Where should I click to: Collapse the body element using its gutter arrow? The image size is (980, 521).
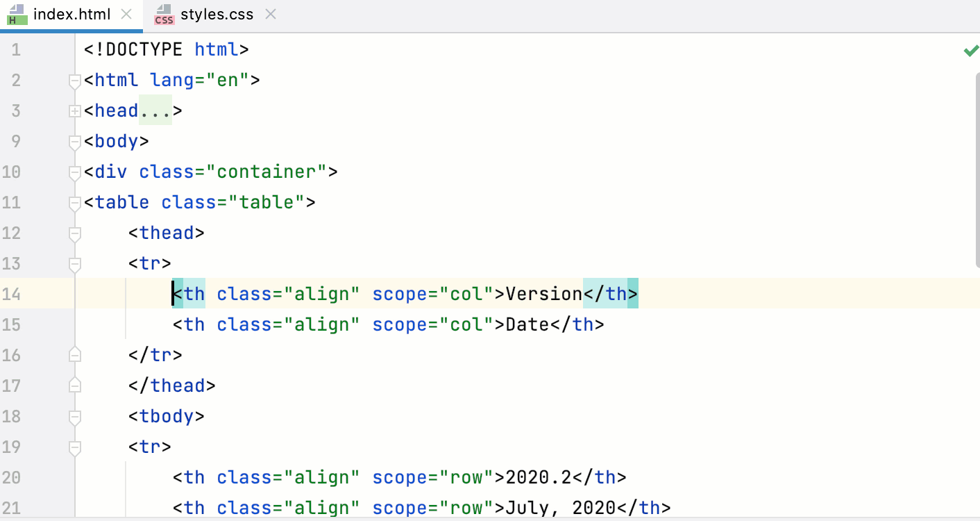coord(74,141)
